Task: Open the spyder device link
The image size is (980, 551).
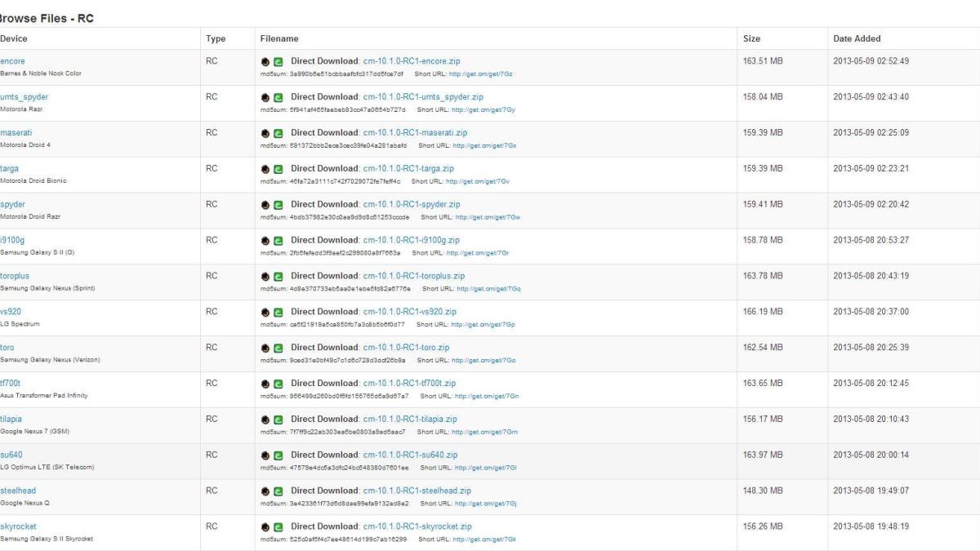Action: [12, 204]
